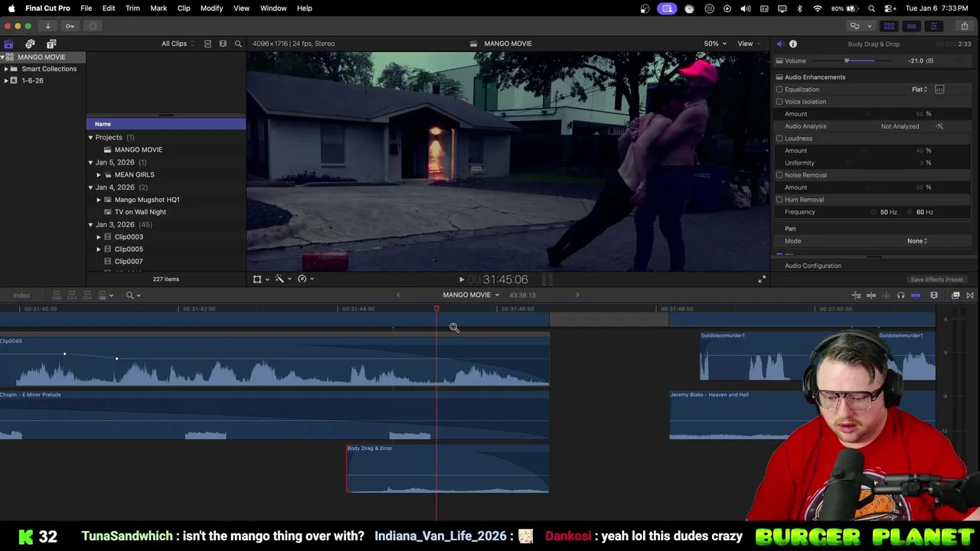
Task: Expand the MEAN GIRLS project item
Action: 99,174
